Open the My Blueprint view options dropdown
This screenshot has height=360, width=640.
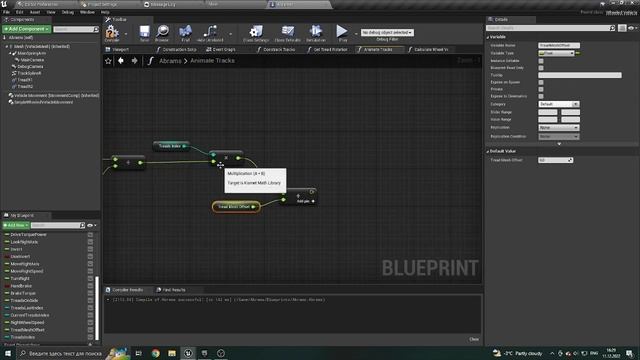click(92, 225)
